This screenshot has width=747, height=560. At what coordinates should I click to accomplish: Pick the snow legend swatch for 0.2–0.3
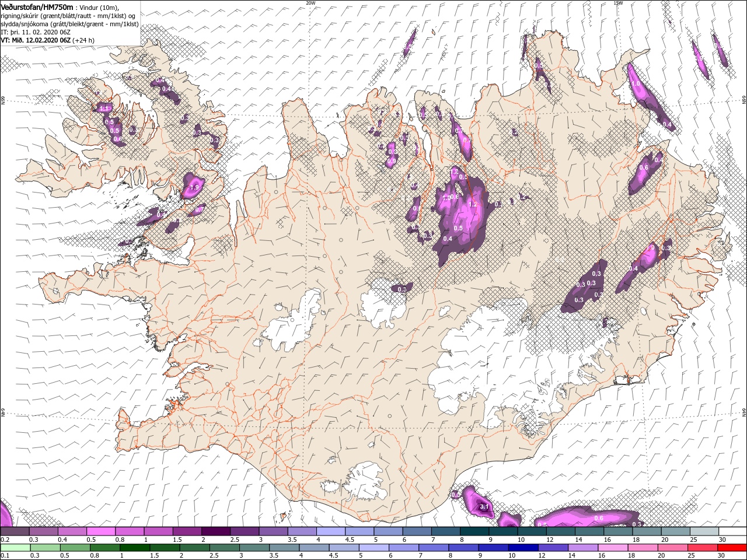click(15, 531)
